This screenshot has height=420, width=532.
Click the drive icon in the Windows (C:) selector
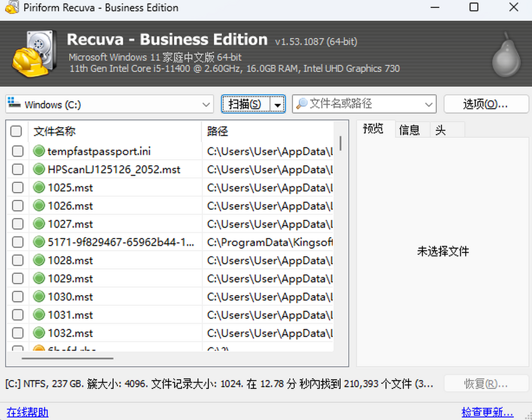pyautogui.click(x=14, y=103)
